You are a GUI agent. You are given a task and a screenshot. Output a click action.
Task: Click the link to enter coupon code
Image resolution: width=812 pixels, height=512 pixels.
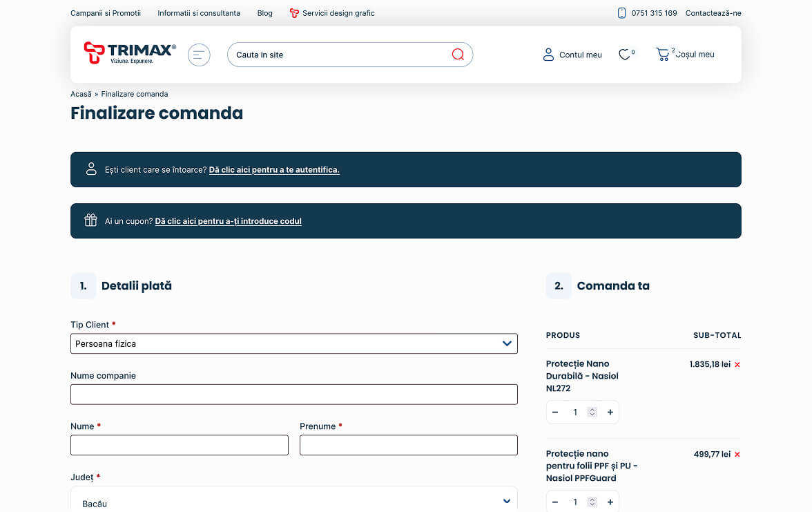pyautogui.click(x=228, y=222)
